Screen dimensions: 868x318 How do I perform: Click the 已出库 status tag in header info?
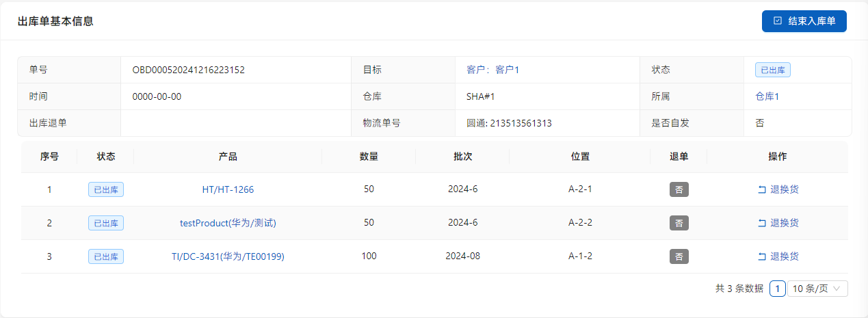point(773,70)
